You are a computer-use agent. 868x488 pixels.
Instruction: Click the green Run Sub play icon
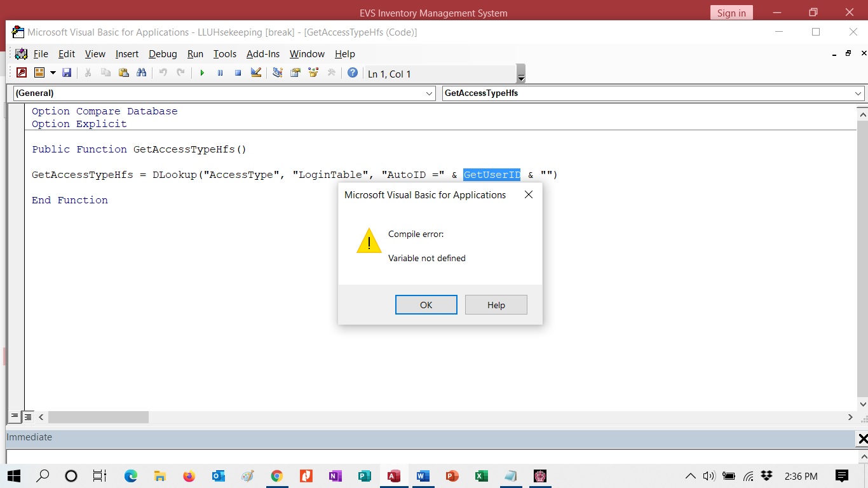202,73
